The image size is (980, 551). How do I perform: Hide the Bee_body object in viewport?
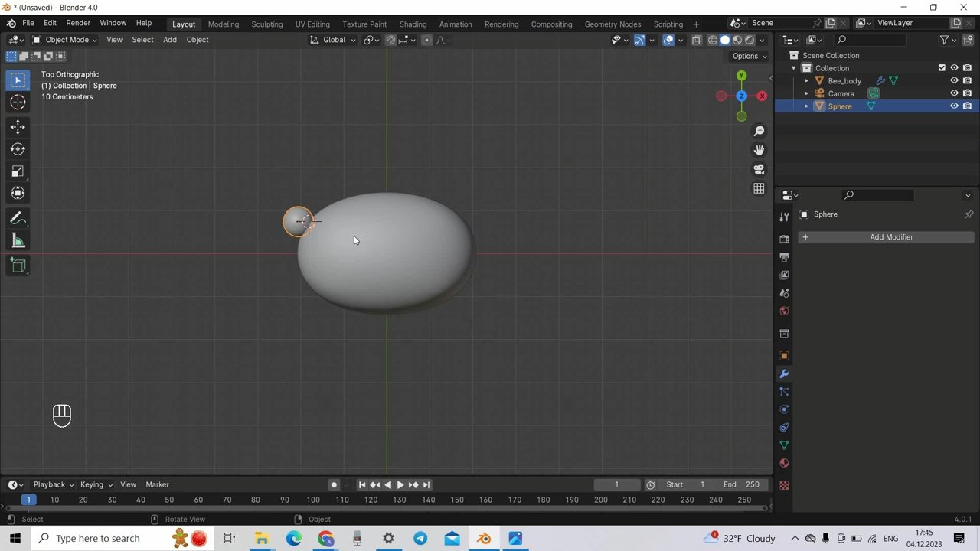[x=954, y=80]
